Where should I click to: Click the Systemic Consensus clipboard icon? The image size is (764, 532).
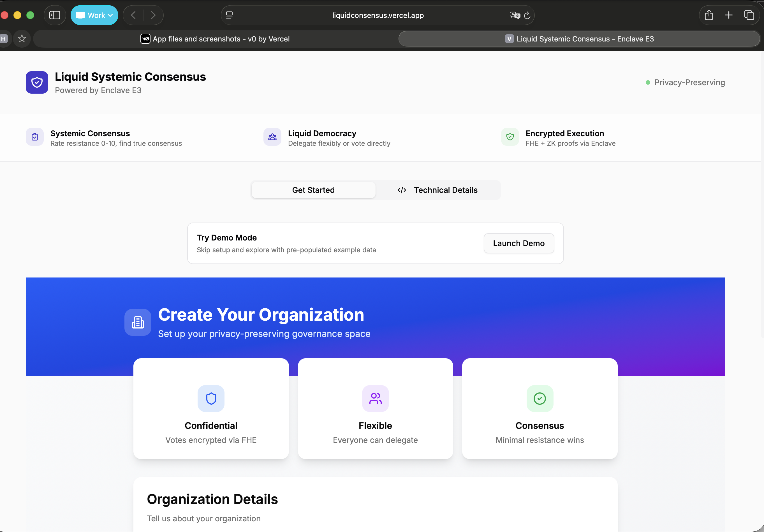[x=35, y=137]
